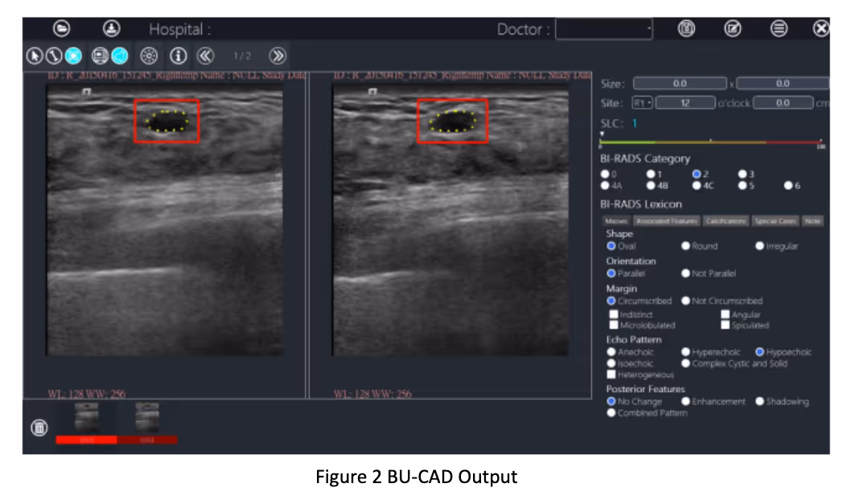Select the caliper measurement tool

click(54, 56)
